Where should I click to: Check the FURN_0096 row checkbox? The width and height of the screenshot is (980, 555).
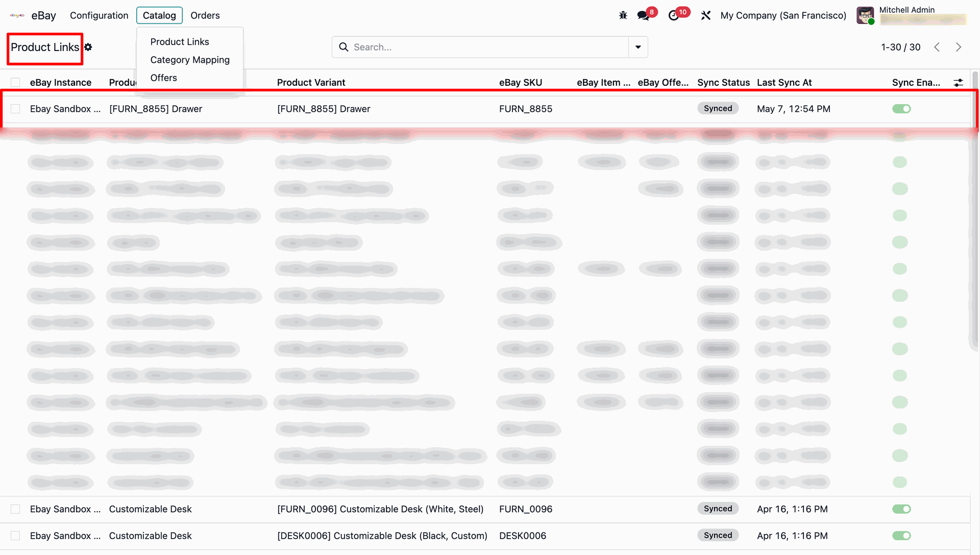(15, 509)
